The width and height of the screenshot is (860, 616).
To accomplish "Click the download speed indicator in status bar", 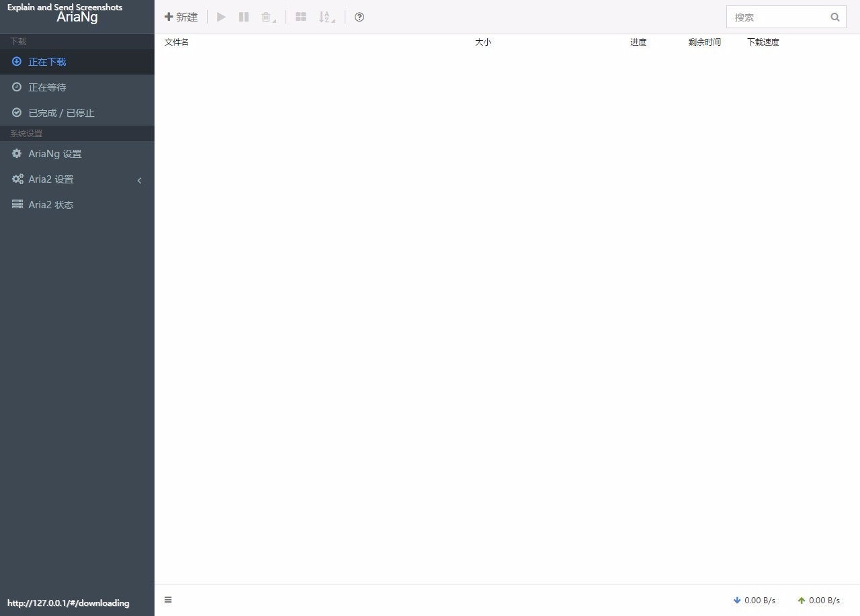I will pos(754,600).
